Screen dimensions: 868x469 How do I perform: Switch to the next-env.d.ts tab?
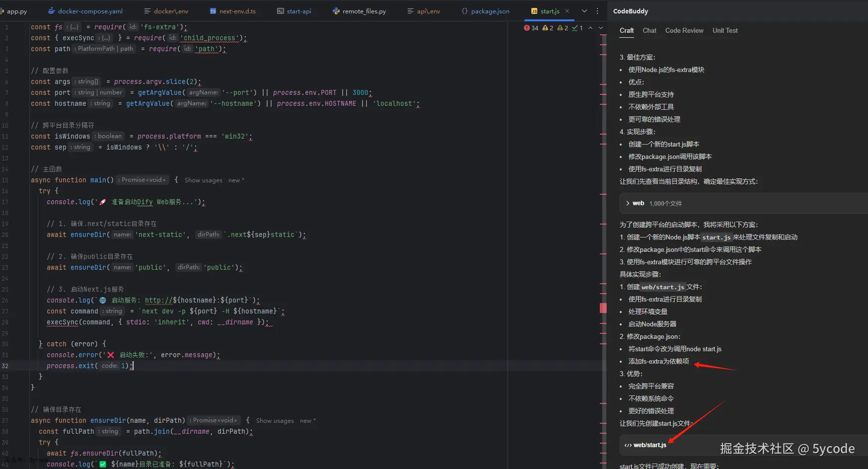237,11
